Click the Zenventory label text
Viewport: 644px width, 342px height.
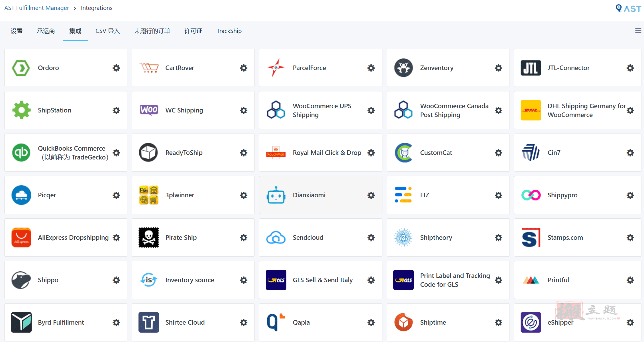[437, 68]
